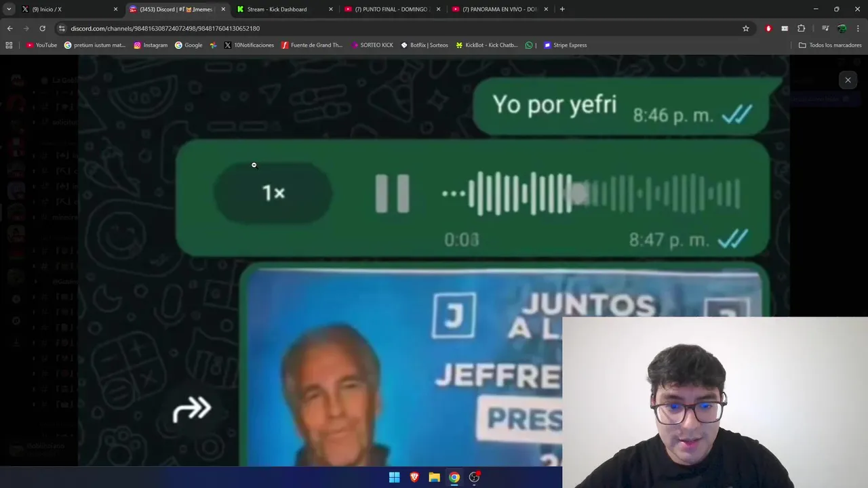Open the WhatsApp bookmark icon
This screenshot has width=868, height=488.
[529, 45]
